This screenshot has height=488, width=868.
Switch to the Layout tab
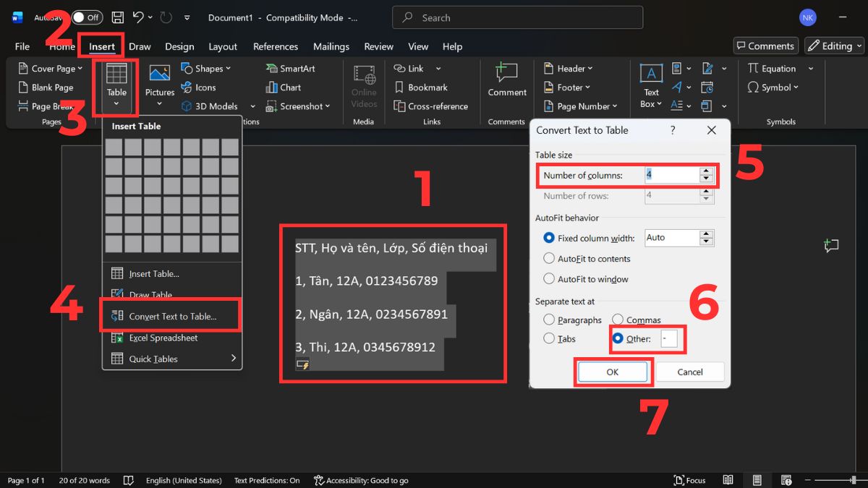(223, 46)
